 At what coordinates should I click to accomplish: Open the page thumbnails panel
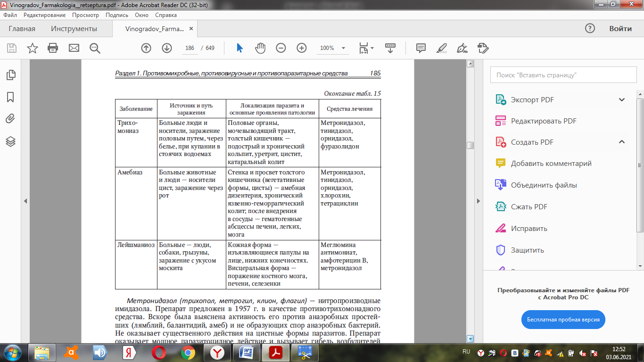[x=10, y=75]
